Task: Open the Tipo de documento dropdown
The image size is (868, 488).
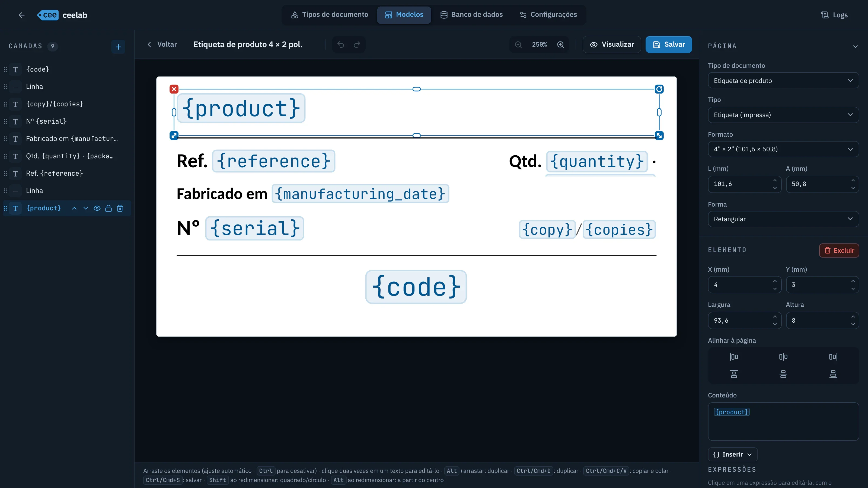Action: 783,81
